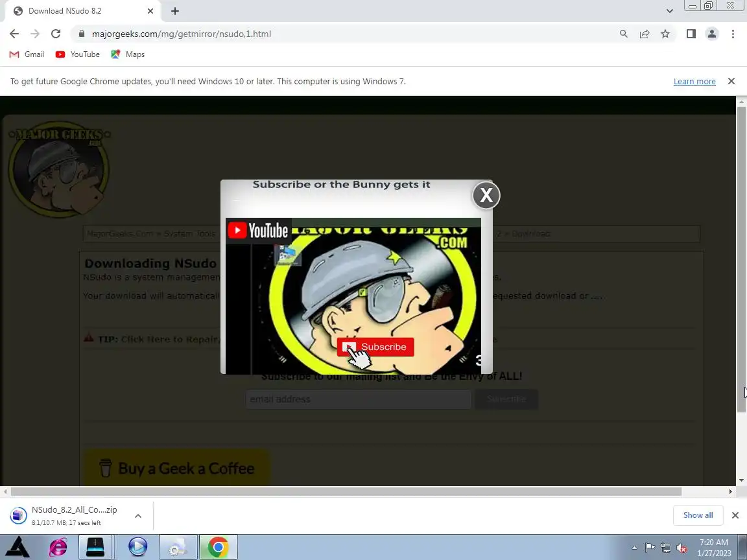Click Learn more about Chrome updates
Screen dimensions: 747x560
pyautogui.click(x=694, y=82)
